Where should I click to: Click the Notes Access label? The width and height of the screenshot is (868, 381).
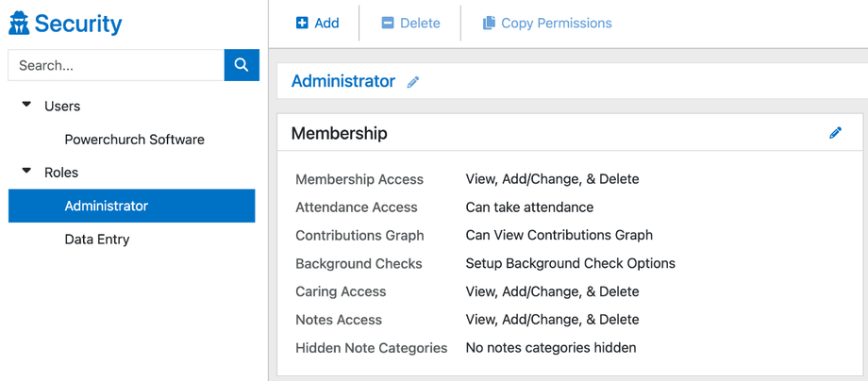339,320
